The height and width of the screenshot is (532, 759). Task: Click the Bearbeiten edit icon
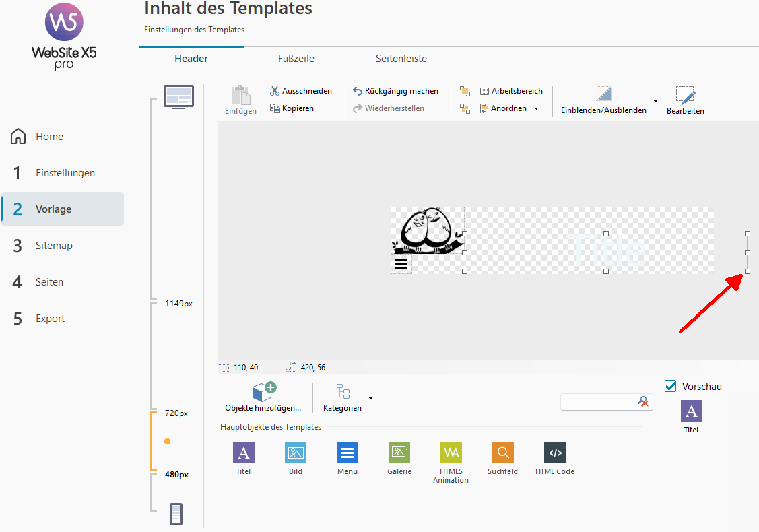pyautogui.click(x=685, y=96)
